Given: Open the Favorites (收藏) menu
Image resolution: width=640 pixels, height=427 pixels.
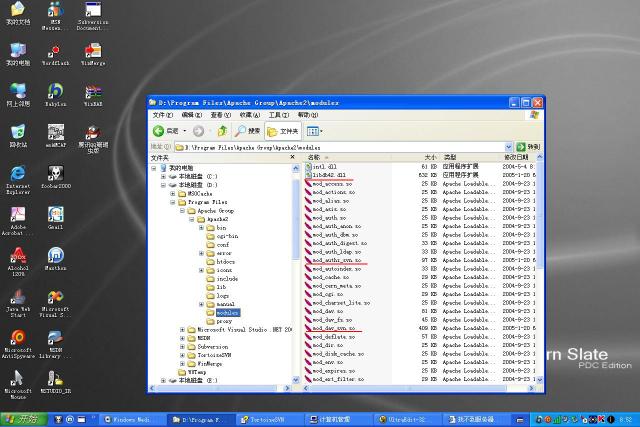Looking at the screenshot, I should pos(250,115).
